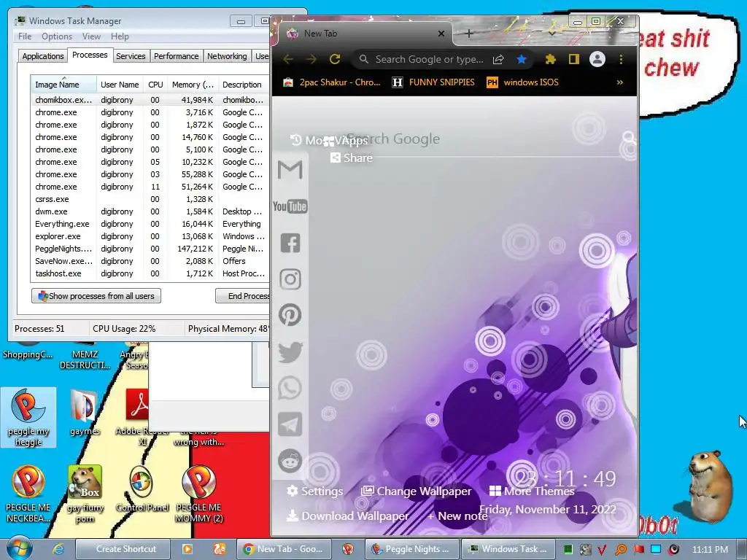The height and width of the screenshot is (560, 747).
Task: Open the gaymes desktop folder icon
Action: point(85,413)
